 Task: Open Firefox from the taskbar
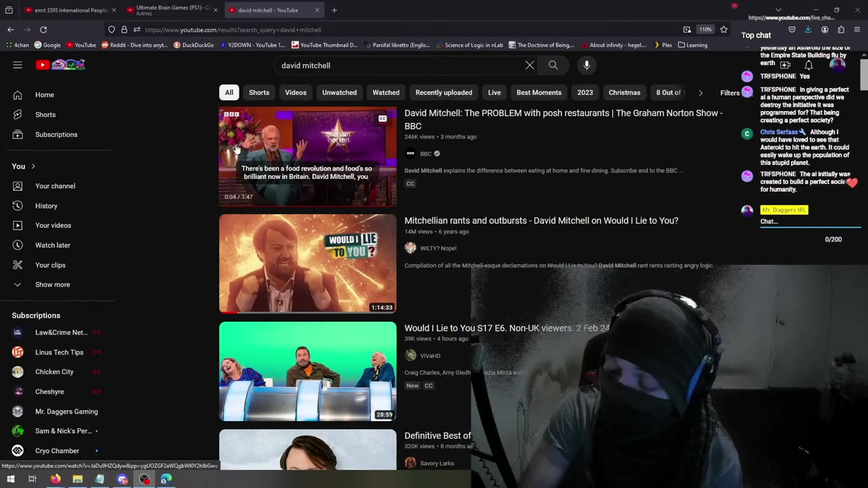click(56, 479)
